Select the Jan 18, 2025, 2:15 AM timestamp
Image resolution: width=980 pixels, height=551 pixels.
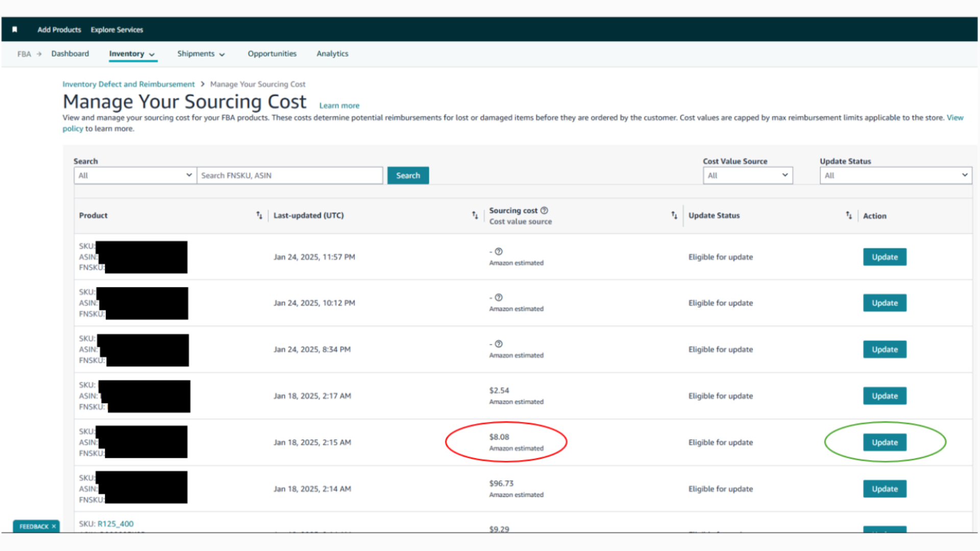(312, 442)
